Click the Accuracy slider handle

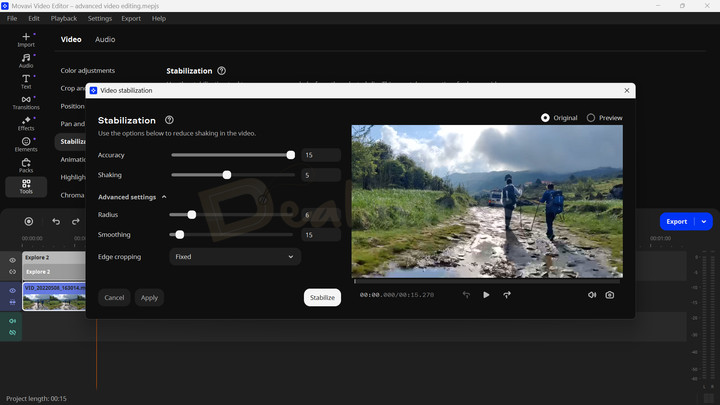click(291, 155)
